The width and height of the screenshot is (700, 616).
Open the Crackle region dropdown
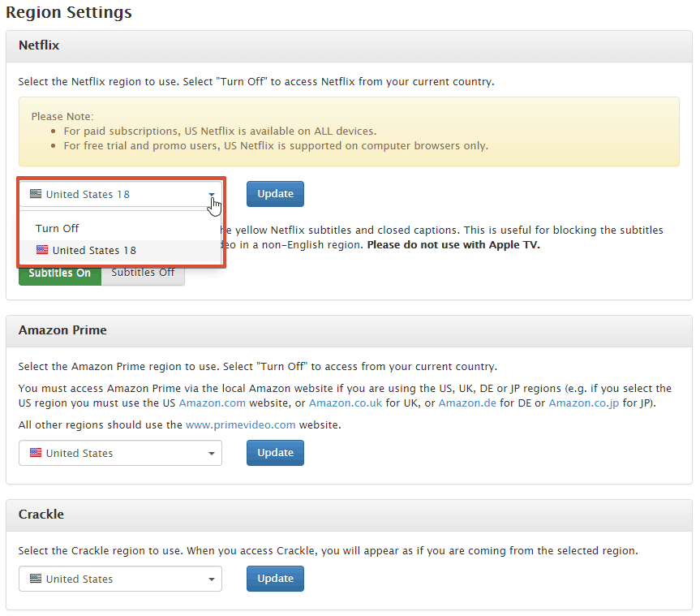(x=120, y=579)
